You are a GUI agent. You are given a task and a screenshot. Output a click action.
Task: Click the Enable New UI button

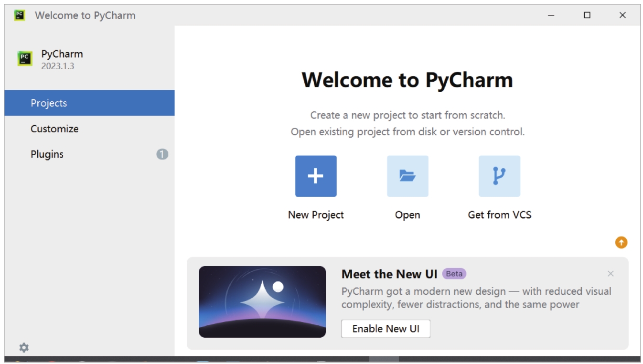click(x=386, y=329)
